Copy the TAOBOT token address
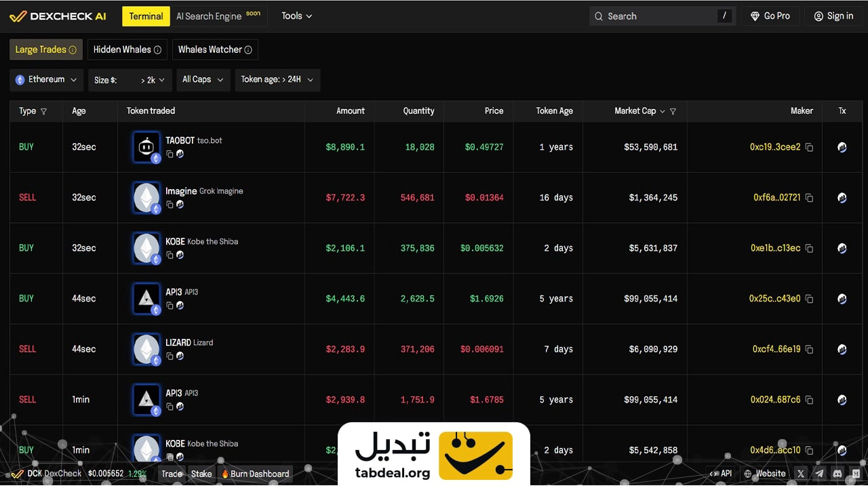Image resolution: width=868 pixels, height=488 pixels. [170, 154]
